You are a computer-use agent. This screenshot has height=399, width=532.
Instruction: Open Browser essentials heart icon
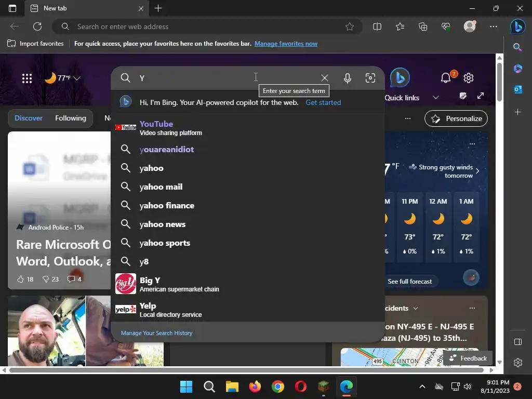click(x=446, y=26)
